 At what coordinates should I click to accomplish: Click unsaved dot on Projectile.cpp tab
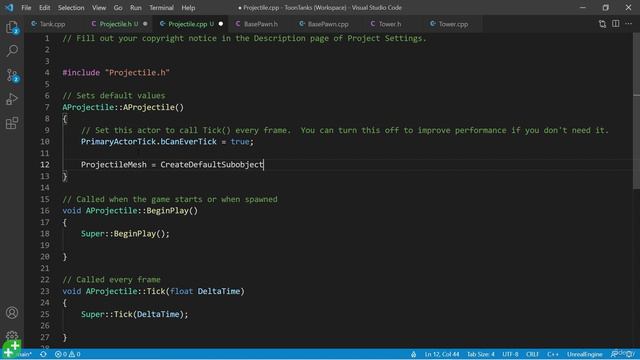coord(221,24)
